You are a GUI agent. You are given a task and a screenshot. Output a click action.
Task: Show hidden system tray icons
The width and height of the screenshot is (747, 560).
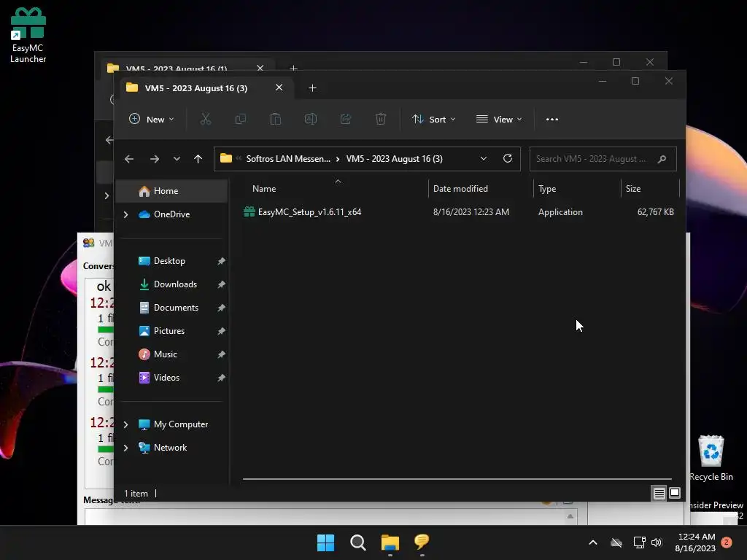pos(593,542)
